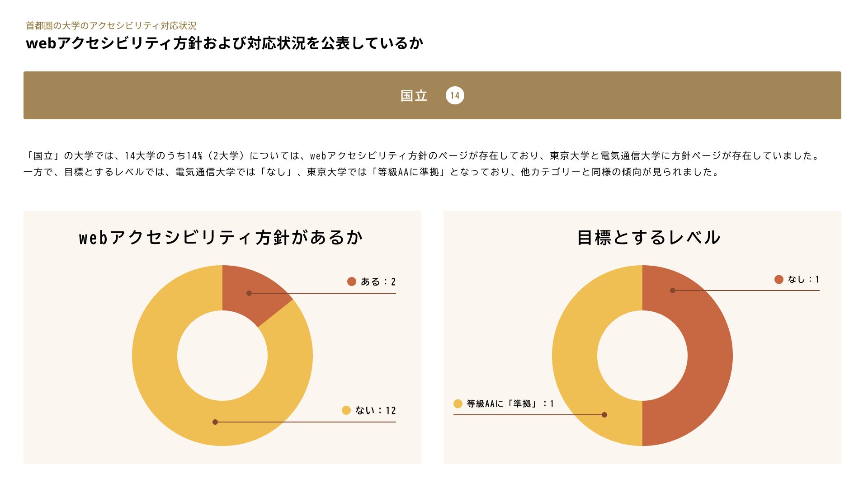868x488 pixels.
Task: Click the ない: 12 legend label
Action: [x=376, y=410]
